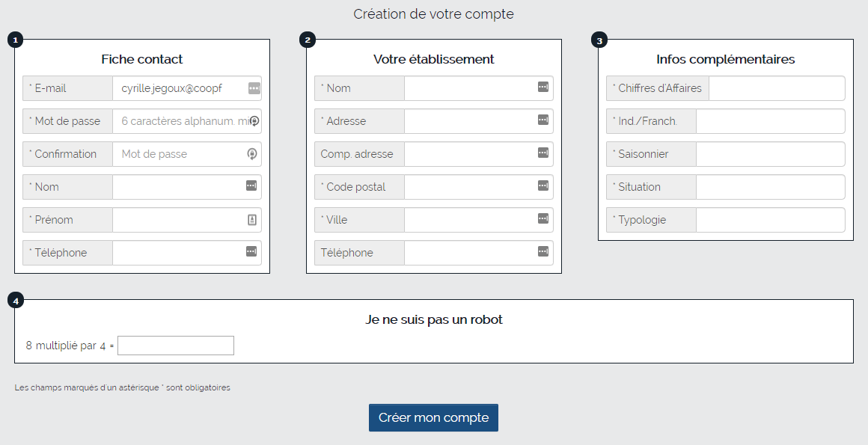
Task: Focus the établissement Téléphone input
Action: [x=478, y=253]
